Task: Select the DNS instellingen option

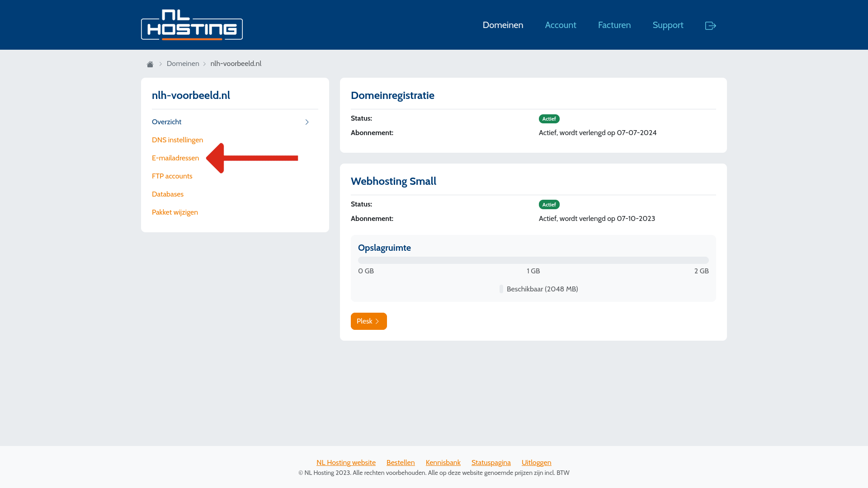Action: (178, 140)
